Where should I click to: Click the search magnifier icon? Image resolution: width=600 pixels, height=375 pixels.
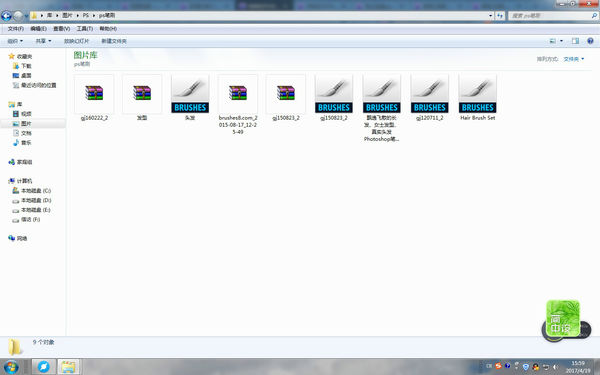[594, 16]
